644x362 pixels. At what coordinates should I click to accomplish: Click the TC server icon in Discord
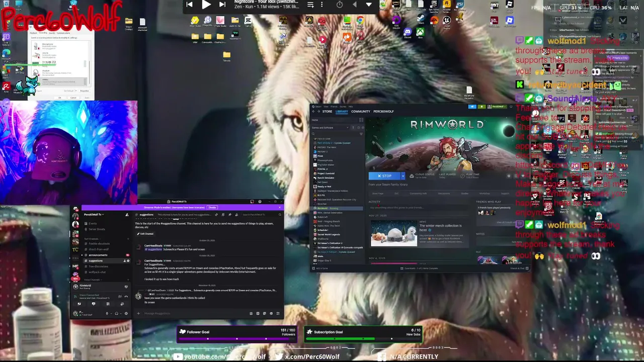[75, 249]
